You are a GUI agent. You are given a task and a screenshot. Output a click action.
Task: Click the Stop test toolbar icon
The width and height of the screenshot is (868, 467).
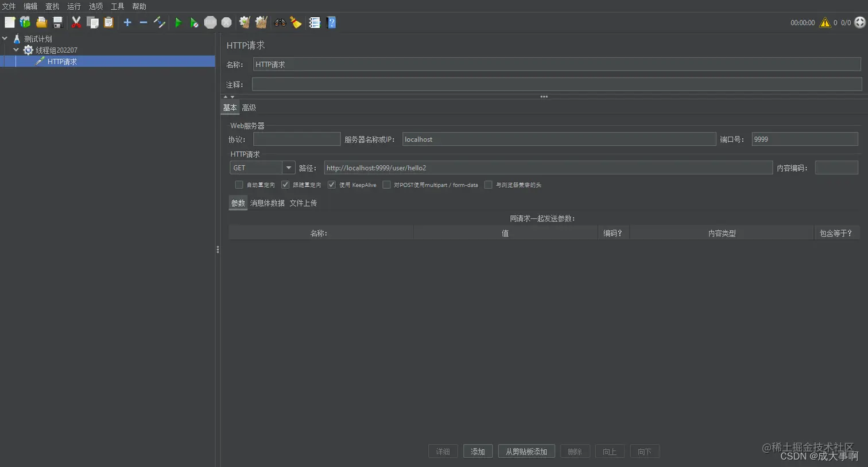211,22
